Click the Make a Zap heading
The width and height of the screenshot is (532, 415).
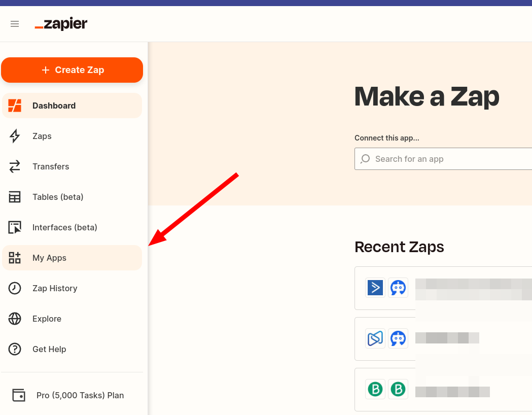[427, 97]
